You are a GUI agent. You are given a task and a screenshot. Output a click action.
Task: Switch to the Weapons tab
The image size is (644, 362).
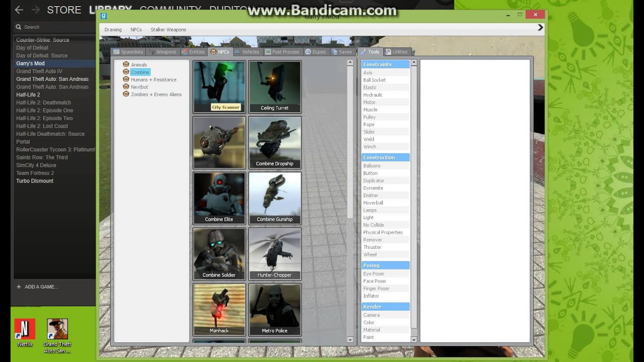162,52
